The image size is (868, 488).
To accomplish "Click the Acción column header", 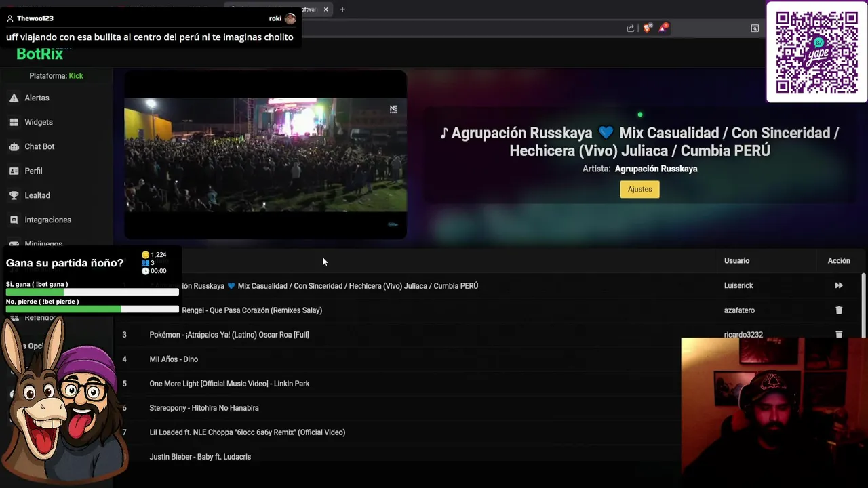I will [x=839, y=261].
